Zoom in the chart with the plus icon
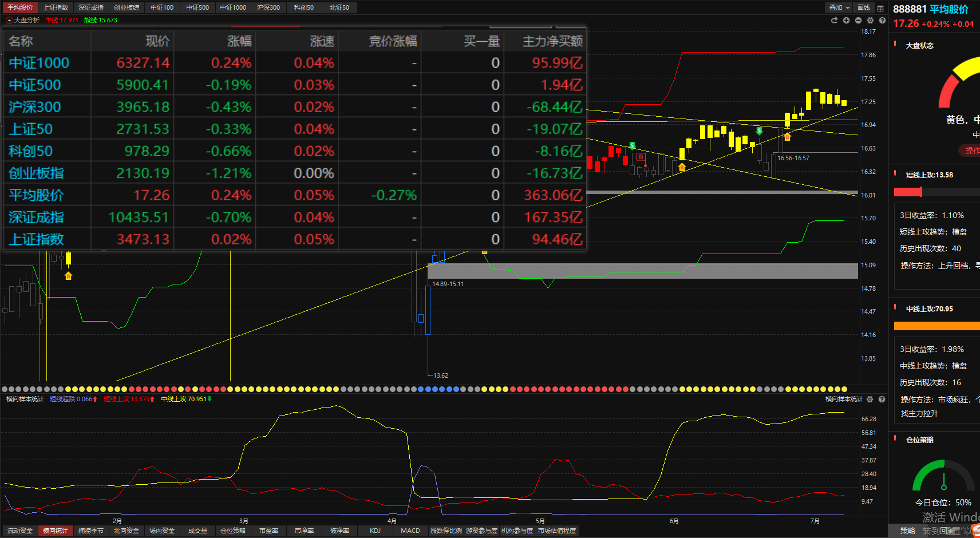The height and width of the screenshot is (538, 980). [846, 20]
